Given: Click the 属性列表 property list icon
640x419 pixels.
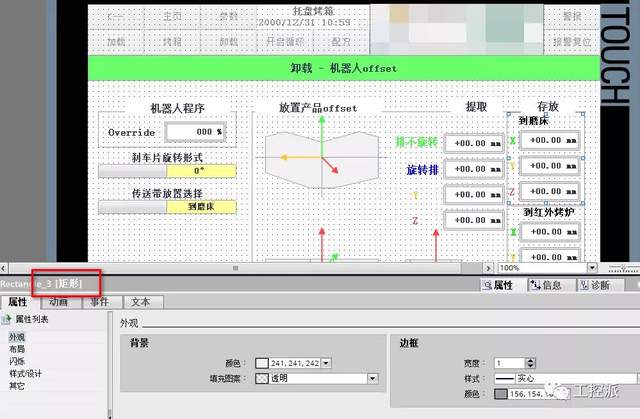Looking at the screenshot, I should pyautogui.click(x=7, y=320).
